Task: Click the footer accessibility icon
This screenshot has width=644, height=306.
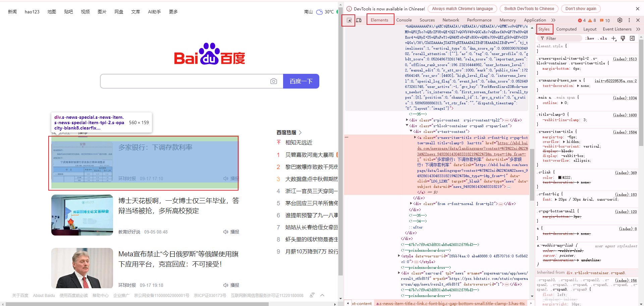Action: [312, 295]
